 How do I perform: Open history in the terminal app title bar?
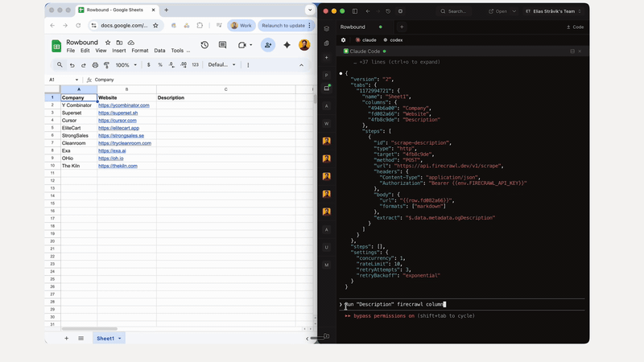(x=388, y=11)
